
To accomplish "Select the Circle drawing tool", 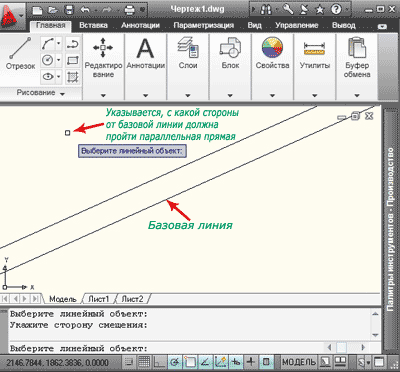I will [x=47, y=60].
